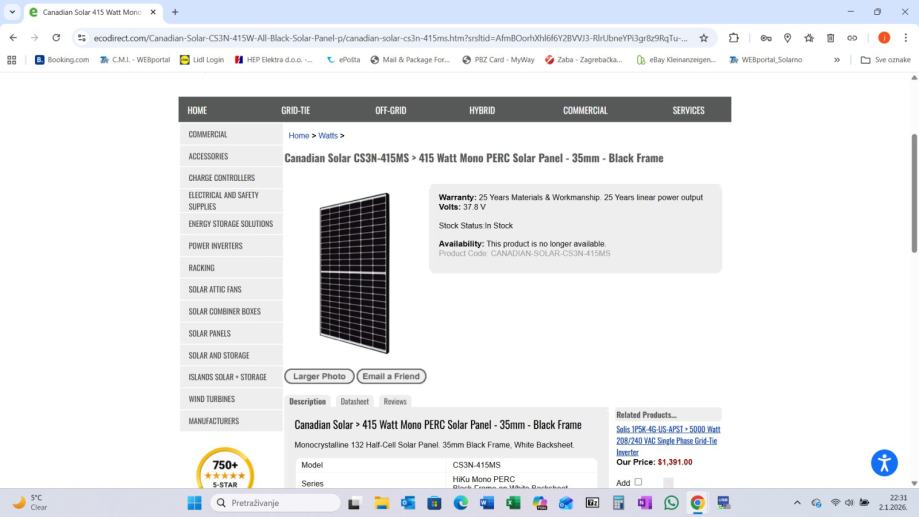Open Excel from the taskbar
This screenshot has height=517, width=919.
tap(513, 503)
